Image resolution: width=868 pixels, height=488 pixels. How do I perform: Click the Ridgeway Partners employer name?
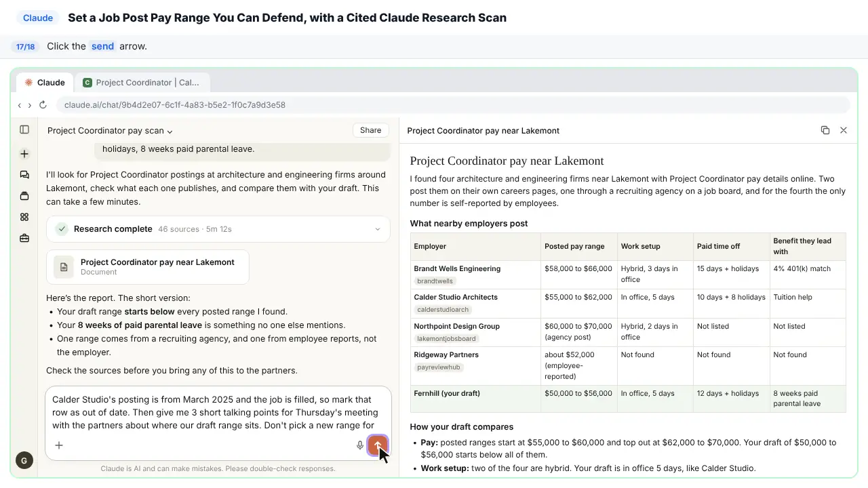pyautogui.click(x=446, y=354)
